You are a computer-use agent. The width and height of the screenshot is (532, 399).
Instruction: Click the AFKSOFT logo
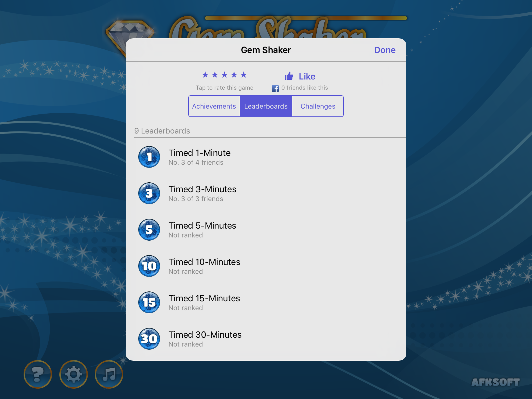pos(495,382)
